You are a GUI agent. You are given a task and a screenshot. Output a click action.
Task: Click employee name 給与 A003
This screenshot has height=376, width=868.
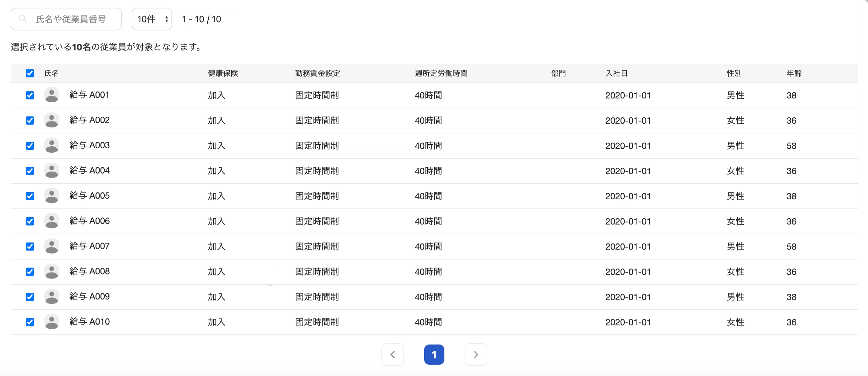coord(89,145)
